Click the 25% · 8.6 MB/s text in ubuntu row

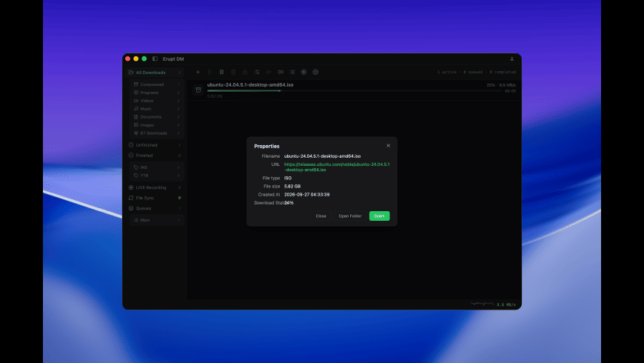coord(501,85)
